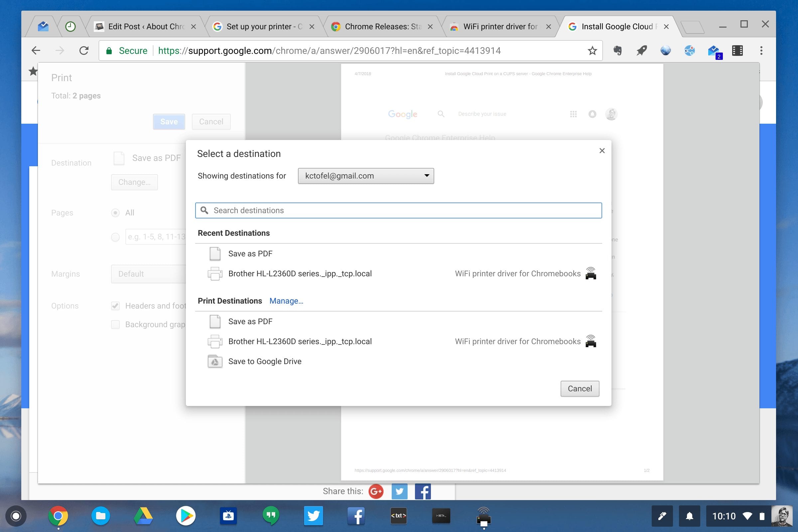
Task: Click the page range input field
Action: point(156,237)
